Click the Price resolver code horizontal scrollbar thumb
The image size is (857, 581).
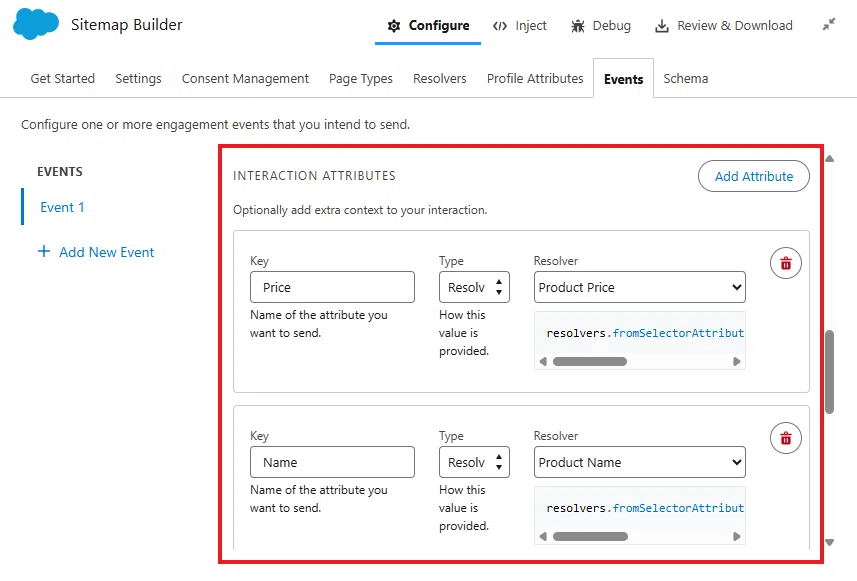point(590,361)
